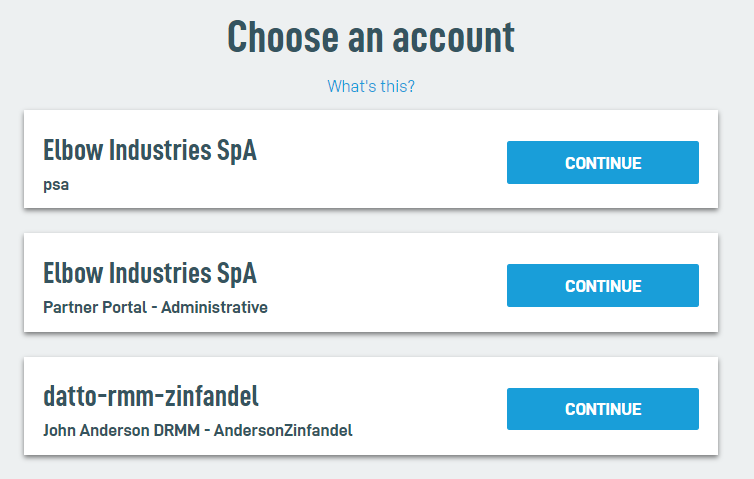
Task: Click the "Partner Portal - Administrative" subtitle
Action: pyautogui.click(x=155, y=308)
